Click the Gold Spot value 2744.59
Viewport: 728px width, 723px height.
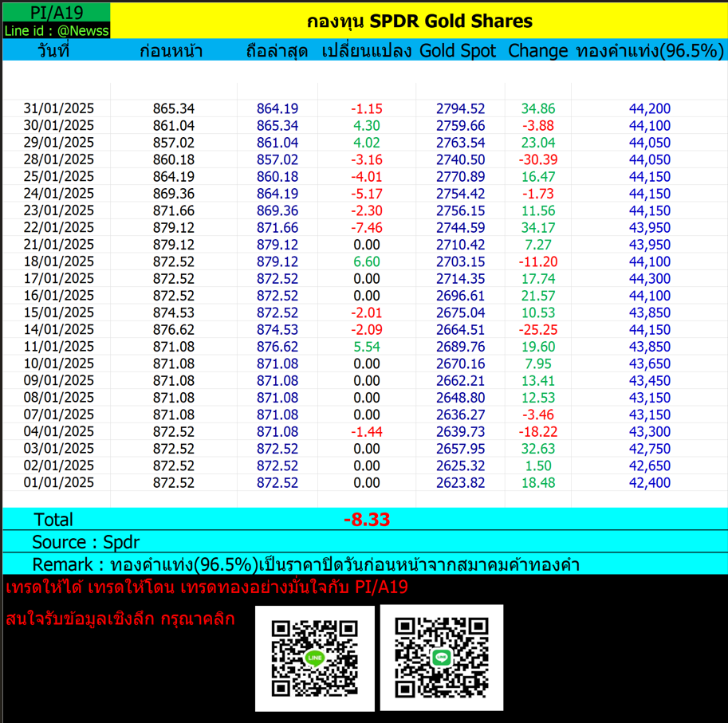tap(461, 228)
